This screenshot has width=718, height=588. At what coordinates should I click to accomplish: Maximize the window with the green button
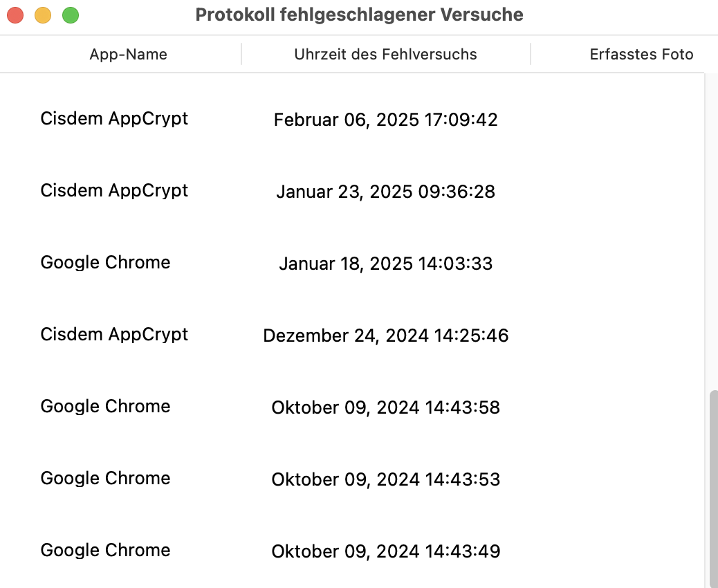point(71,15)
